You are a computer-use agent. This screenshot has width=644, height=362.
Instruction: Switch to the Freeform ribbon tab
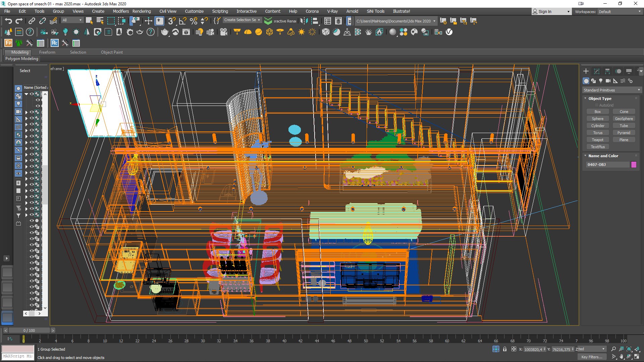point(47,52)
